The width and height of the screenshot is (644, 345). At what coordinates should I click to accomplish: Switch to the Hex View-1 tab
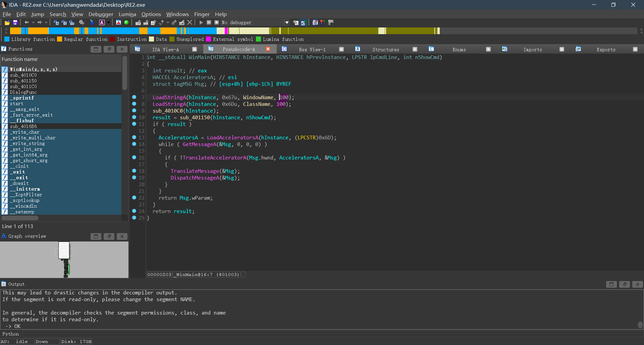[x=312, y=50]
